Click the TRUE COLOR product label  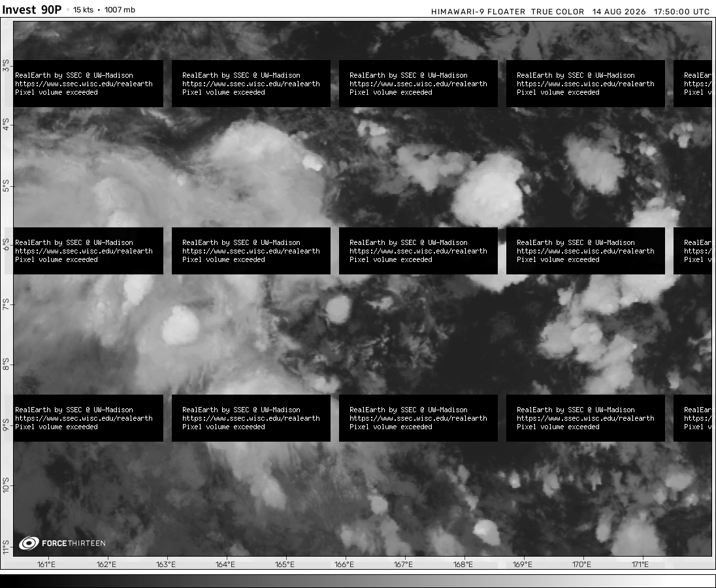557,12
